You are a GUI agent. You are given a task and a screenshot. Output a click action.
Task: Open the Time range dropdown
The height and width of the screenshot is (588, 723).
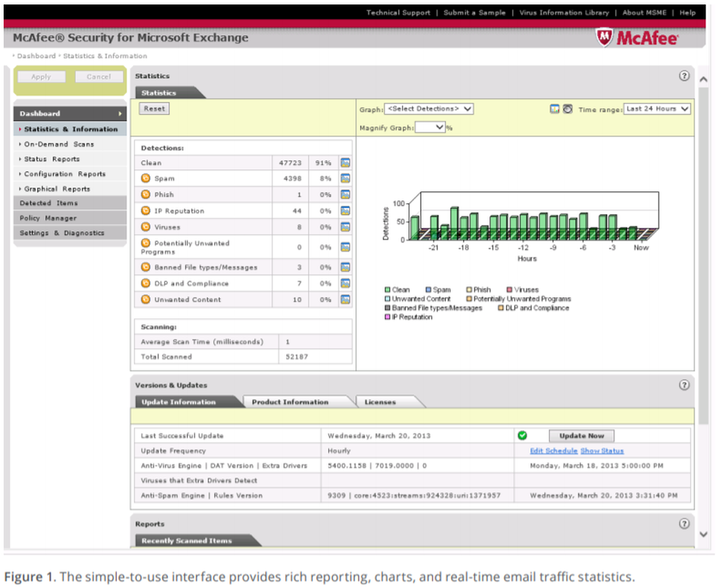click(657, 108)
